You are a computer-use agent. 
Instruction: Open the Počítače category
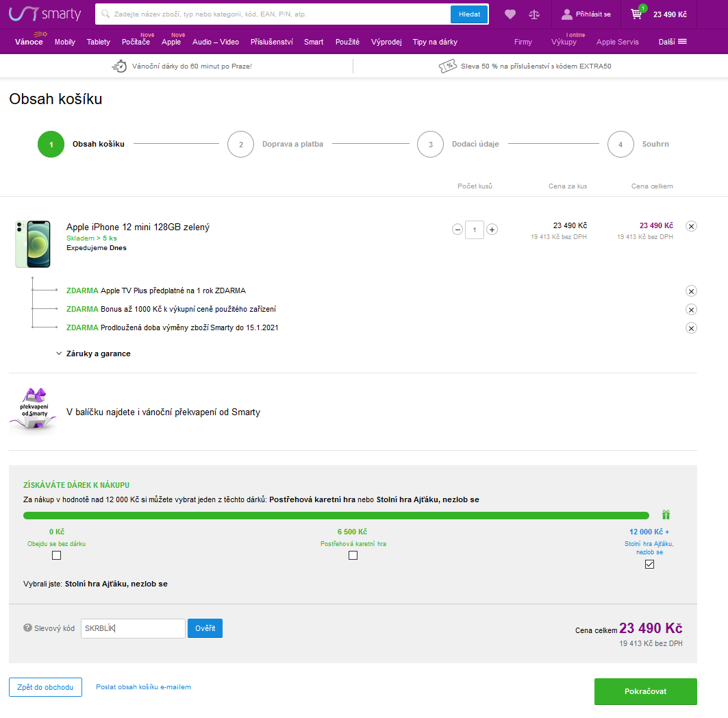coord(136,42)
